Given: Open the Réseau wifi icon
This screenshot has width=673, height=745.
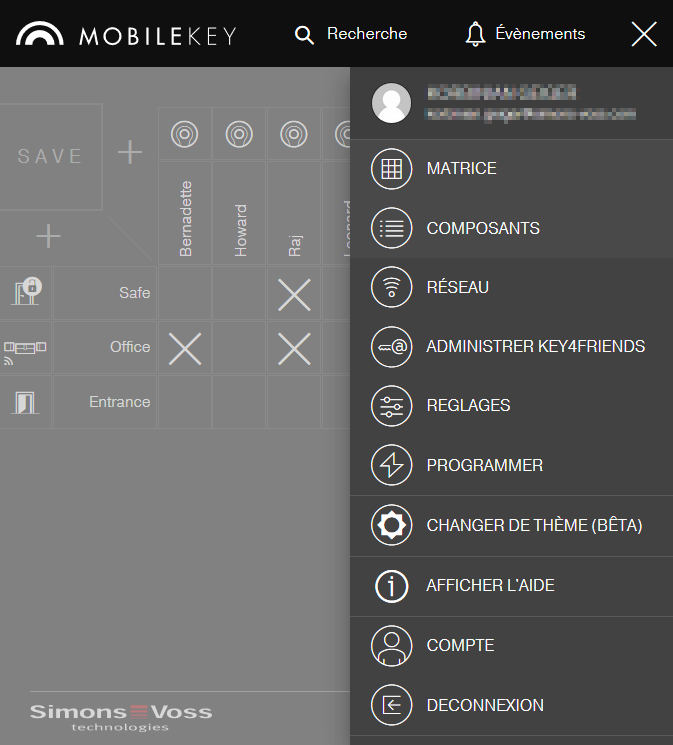Looking at the screenshot, I should coord(391,288).
